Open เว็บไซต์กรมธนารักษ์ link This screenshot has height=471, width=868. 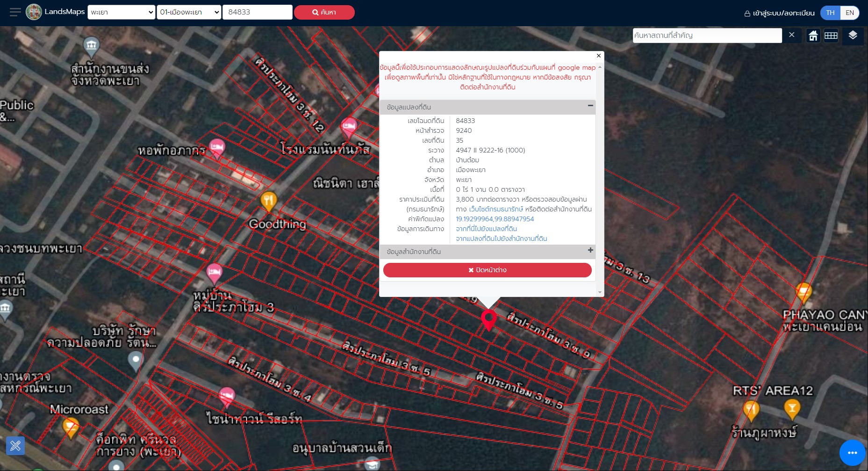coord(496,209)
